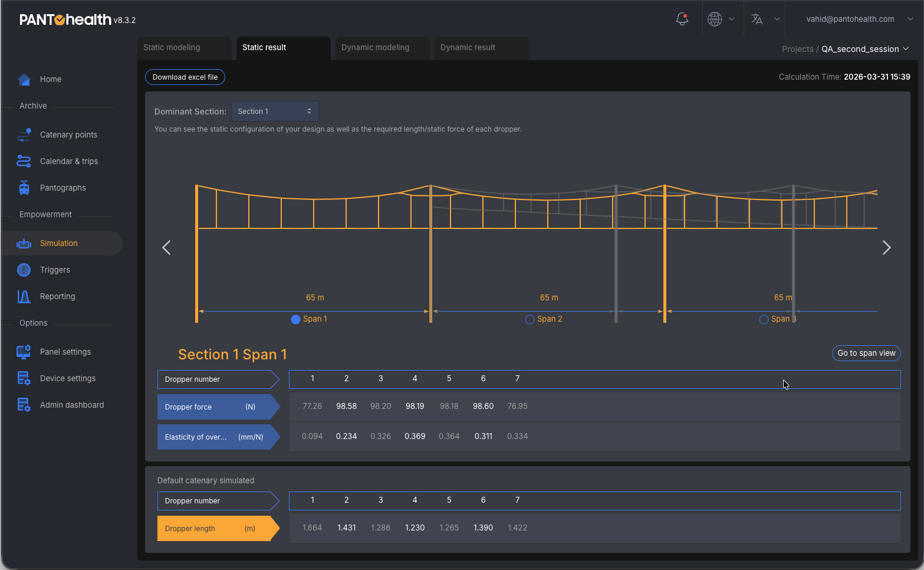Click the Calendar & trips icon
The width and height of the screenshot is (924, 570).
click(x=24, y=161)
